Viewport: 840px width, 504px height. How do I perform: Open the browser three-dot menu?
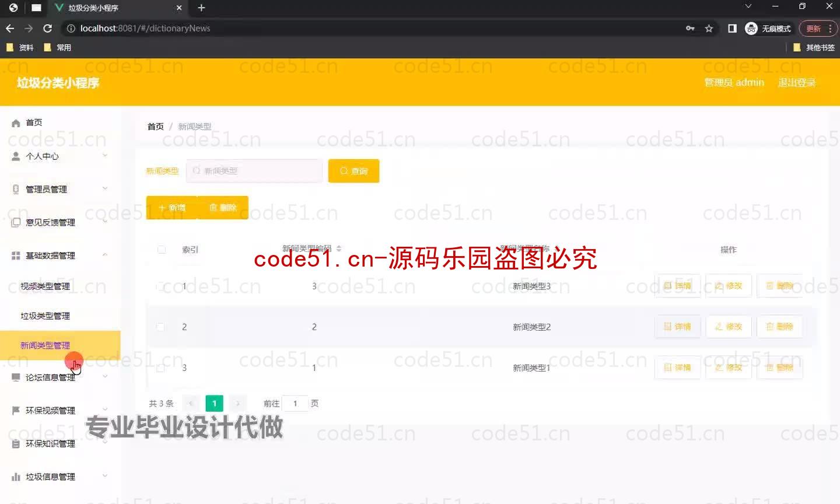coord(830,28)
